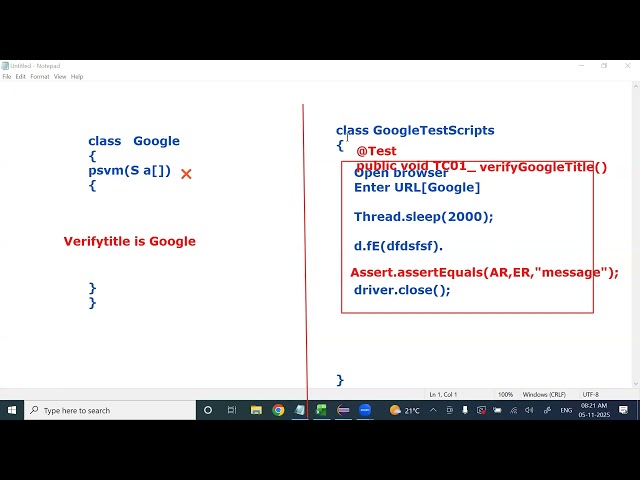Open the 21°C weather widget
The width and height of the screenshot is (640, 480).
tap(404, 410)
